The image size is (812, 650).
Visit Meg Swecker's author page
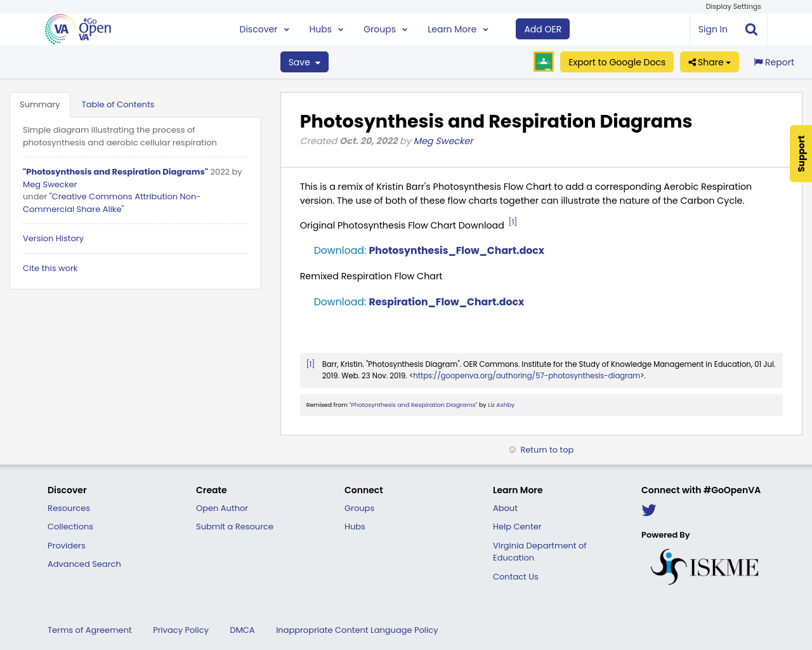click(443, 140)
